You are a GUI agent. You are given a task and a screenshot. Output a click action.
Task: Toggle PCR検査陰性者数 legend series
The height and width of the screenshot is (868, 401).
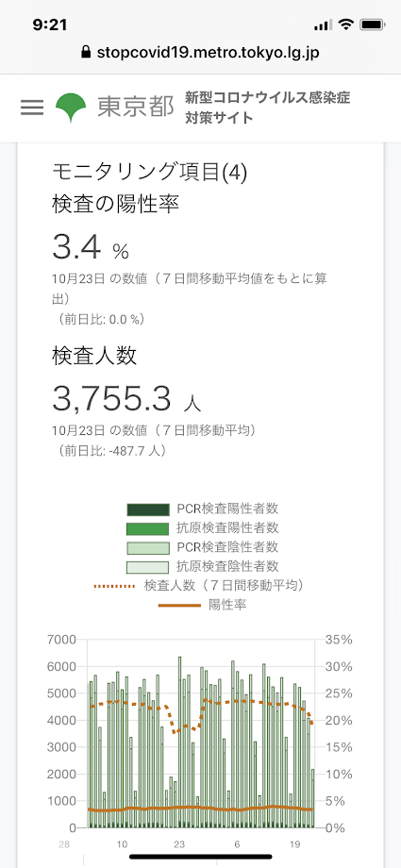pos(202,547)
